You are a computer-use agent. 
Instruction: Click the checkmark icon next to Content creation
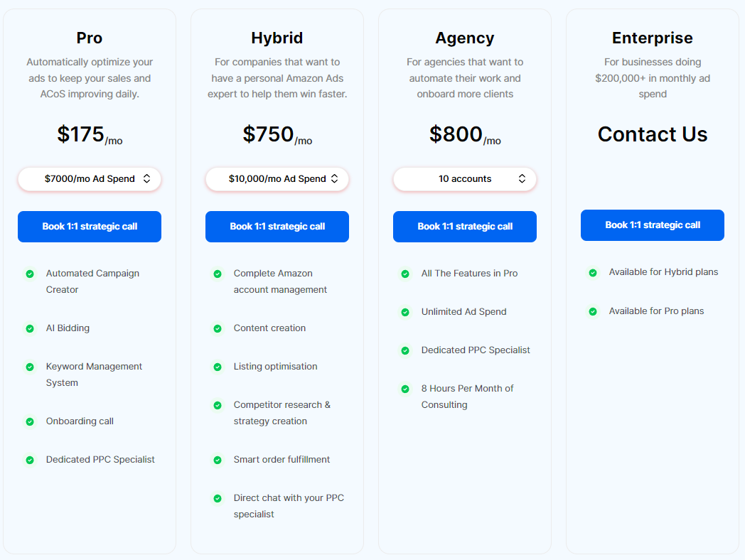click(x=218, y=329)
